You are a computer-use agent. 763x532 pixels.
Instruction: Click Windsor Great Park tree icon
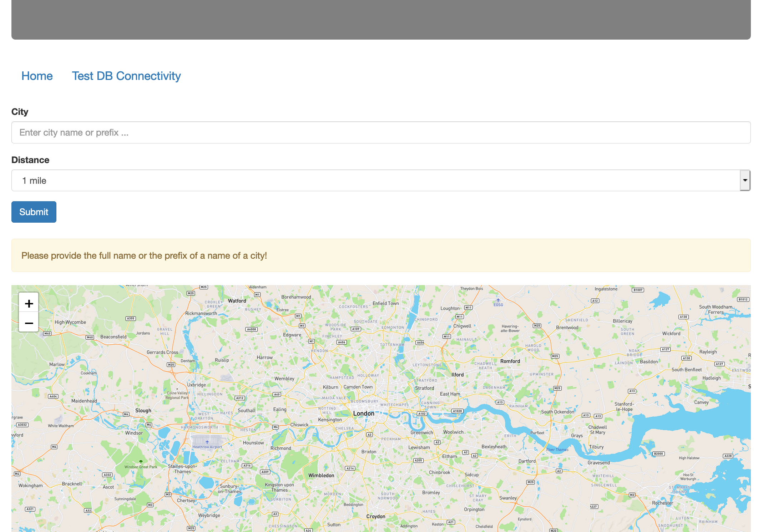141,461
